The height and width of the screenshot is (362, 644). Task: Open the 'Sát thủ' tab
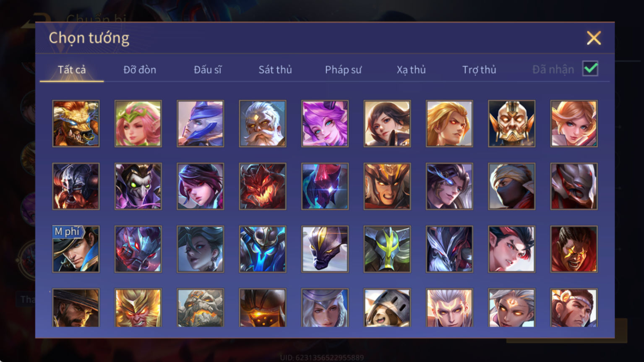click(275, 70)
